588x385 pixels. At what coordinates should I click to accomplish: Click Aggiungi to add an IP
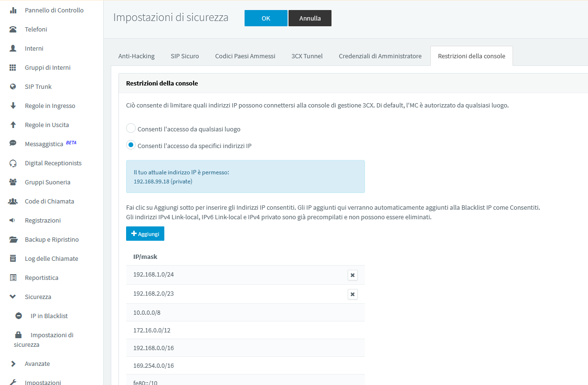(x=145, y=234)
